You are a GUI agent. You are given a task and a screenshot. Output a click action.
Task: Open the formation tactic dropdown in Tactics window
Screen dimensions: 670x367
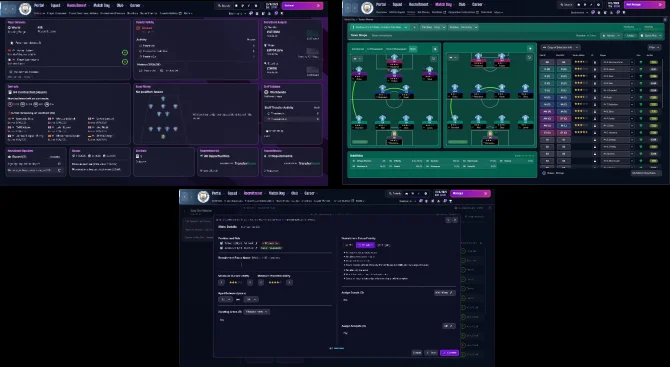coord(380,27)
